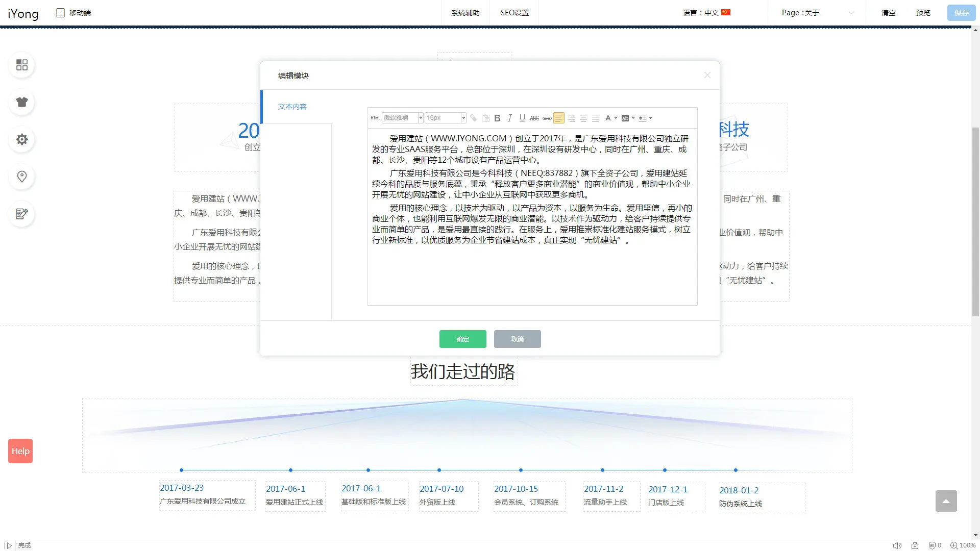
Task: Toggle italic formatting in editor
Action: (509, 118)
